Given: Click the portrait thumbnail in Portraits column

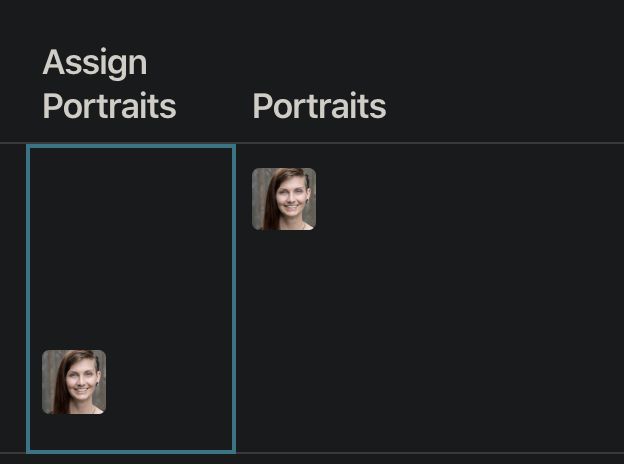Looking at the screenshot, I should click(x=284, y=199).
